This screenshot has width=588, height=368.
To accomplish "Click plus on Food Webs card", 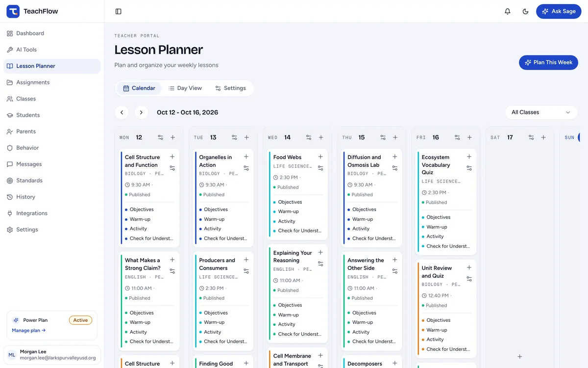I will click(x=320, y=157).
